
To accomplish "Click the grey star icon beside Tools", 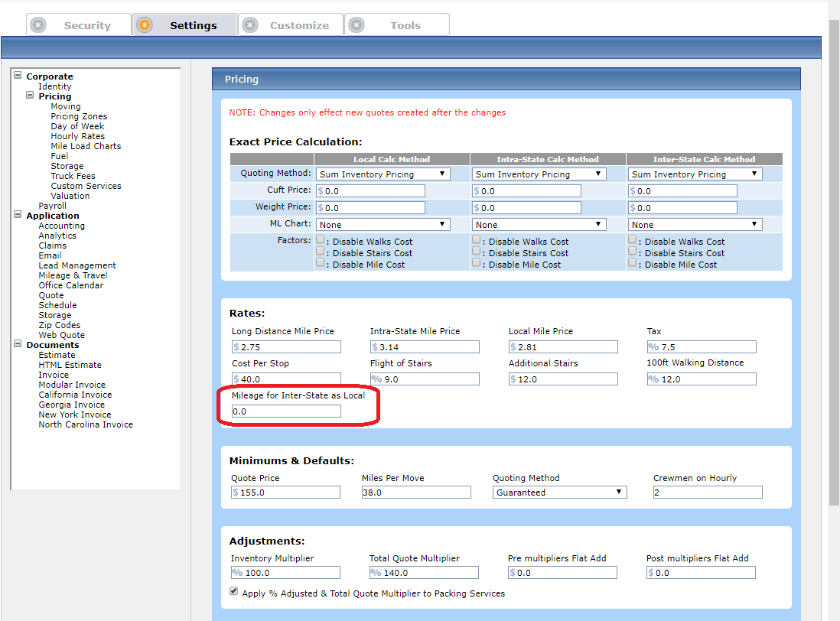I will (x=357, y=25).
